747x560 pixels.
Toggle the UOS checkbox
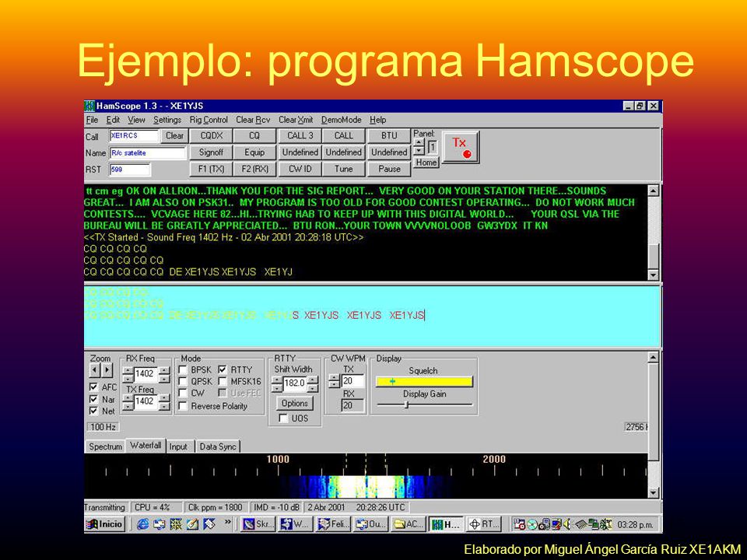click(x=283, y=418)
